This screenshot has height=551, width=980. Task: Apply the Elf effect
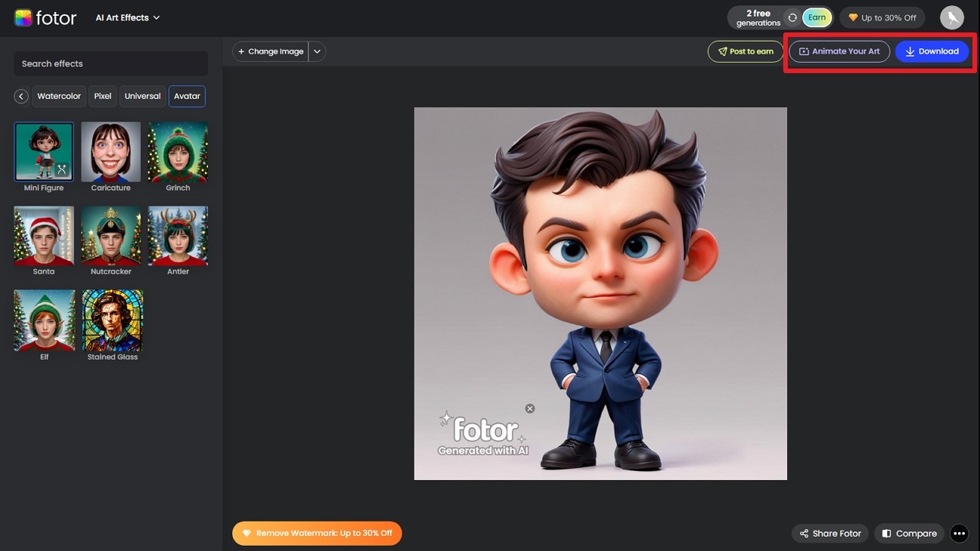click(x=44, y=320)
